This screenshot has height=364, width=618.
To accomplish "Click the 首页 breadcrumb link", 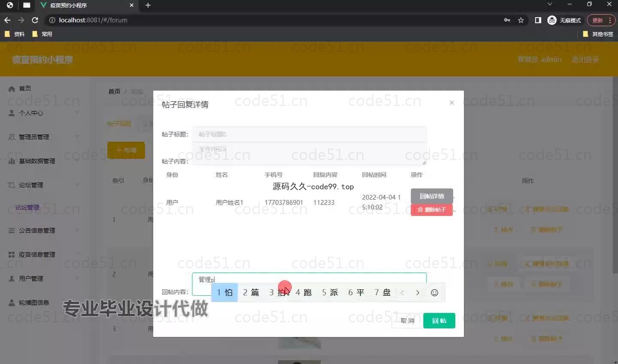I will click(x=114, y=91).
